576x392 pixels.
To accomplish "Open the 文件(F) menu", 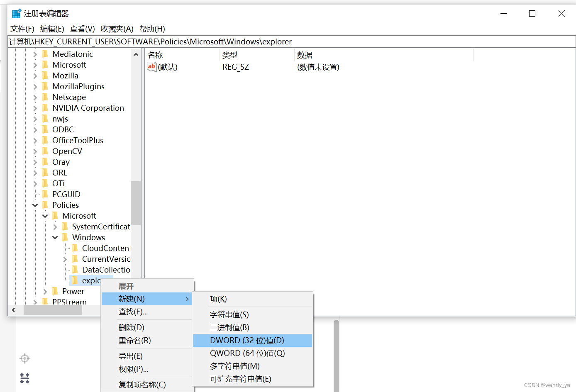I will 22,29.
